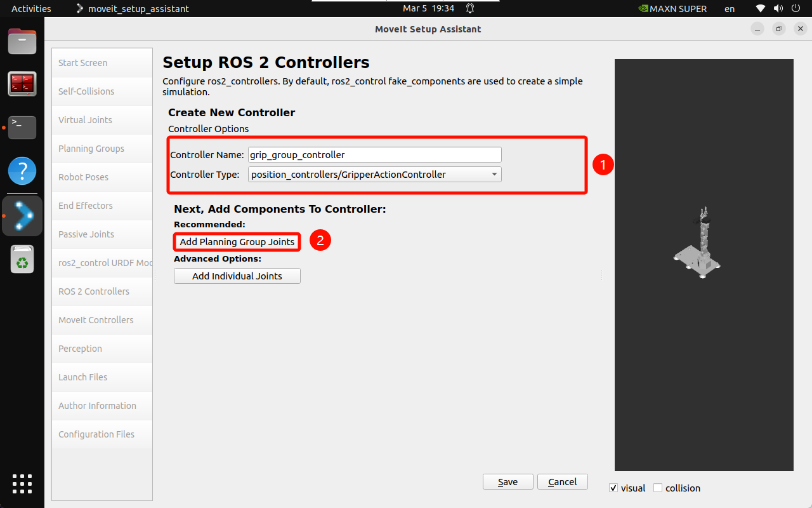Click the notification bell icon
This screenshot has height=508, width=812.
tap(470, 9)
